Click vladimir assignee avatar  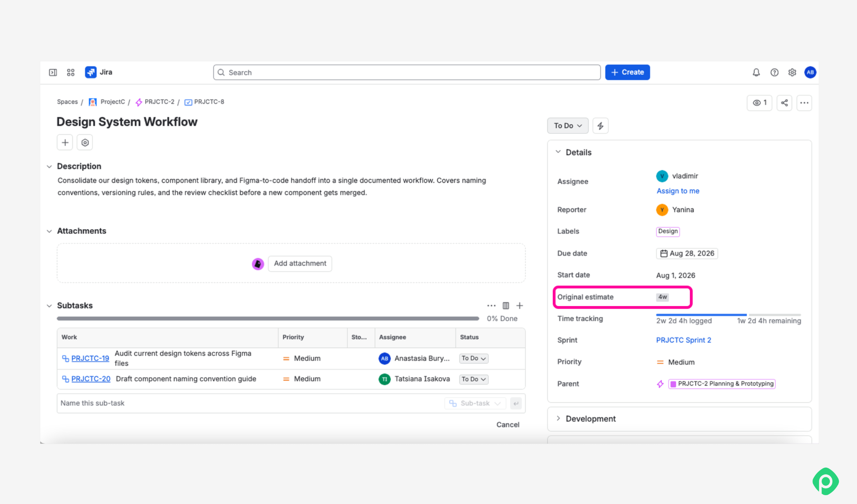pos(662,176)
